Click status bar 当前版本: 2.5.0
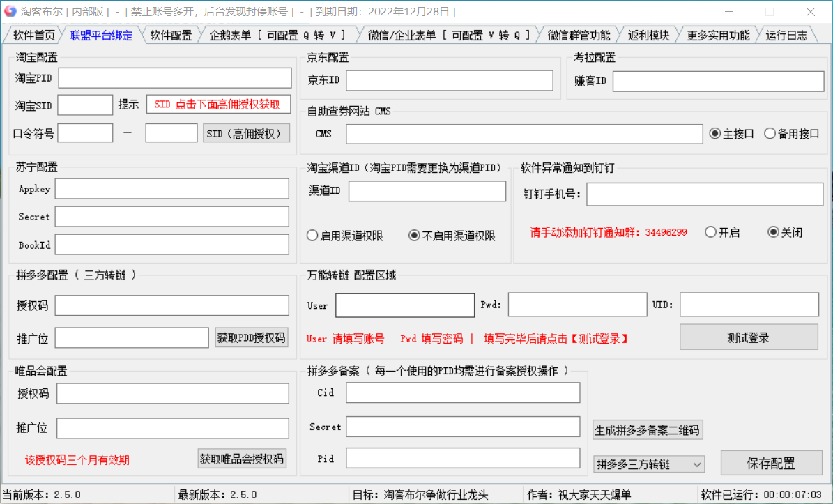833x504 pixels. (42, 495)
